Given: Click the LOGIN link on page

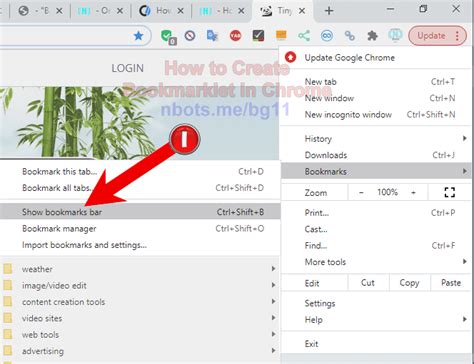Looking at the screenshot, I should (127, 68).
